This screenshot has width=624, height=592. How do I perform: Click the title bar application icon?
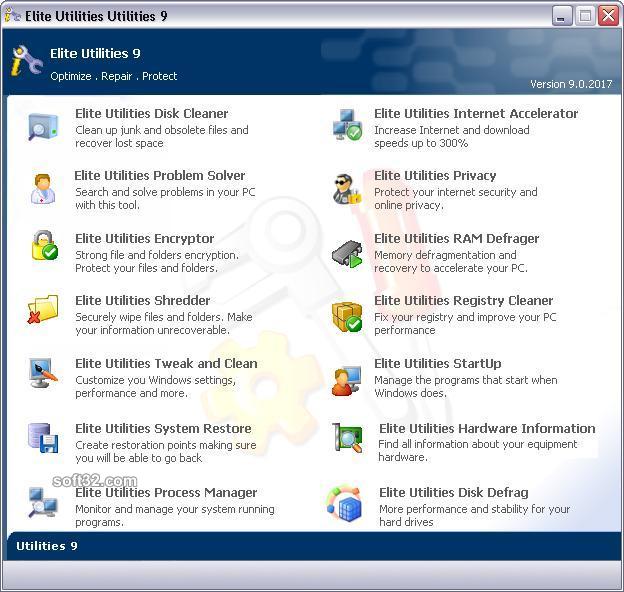coord(12,16)
